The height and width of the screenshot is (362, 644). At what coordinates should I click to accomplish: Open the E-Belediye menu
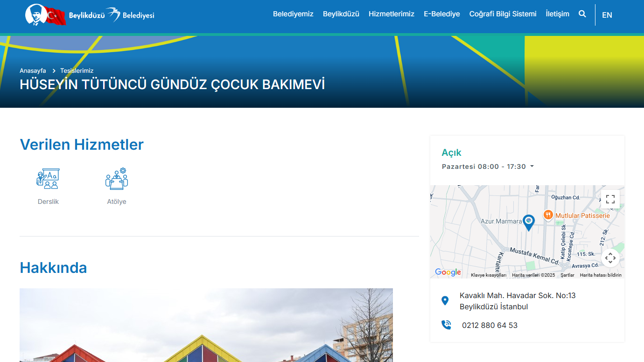pos(441,14)
